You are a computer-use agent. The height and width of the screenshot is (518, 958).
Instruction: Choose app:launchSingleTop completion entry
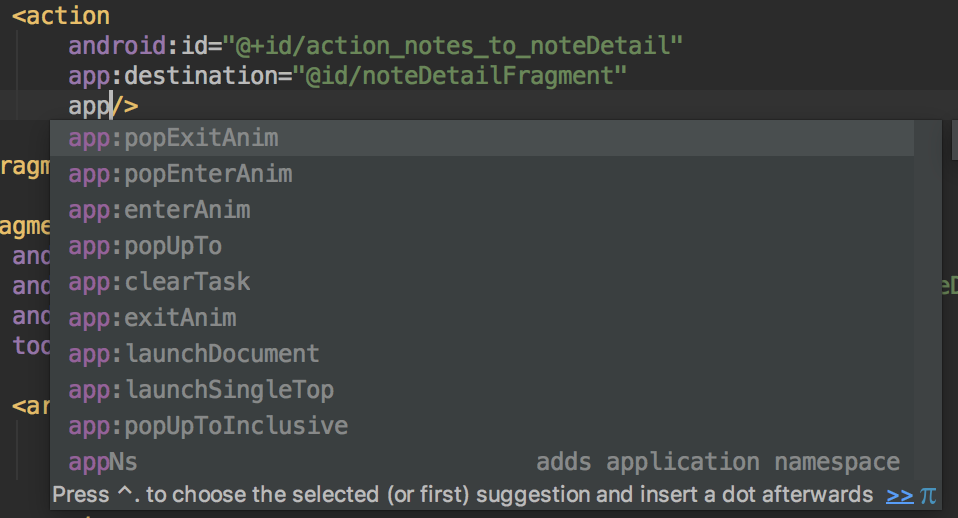coord(481,390)
